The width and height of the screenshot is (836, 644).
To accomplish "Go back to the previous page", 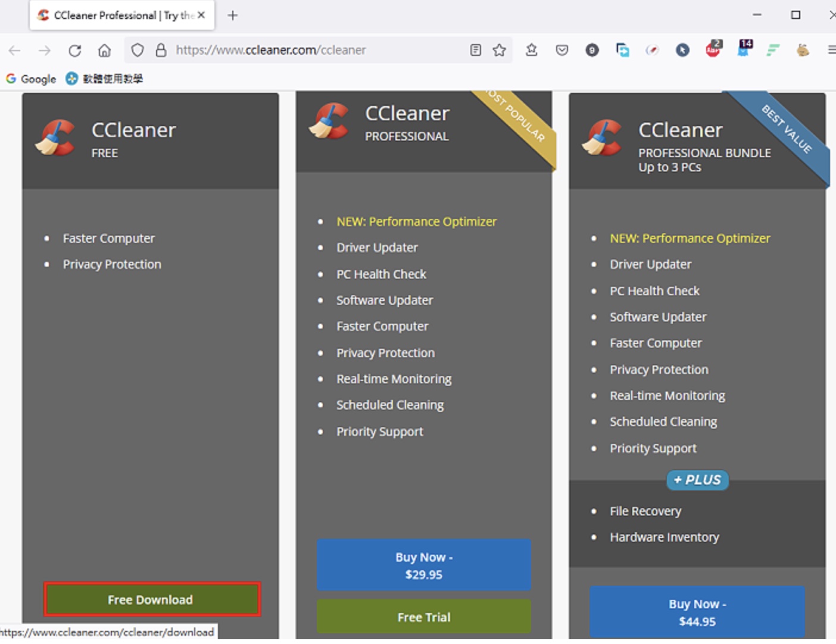I will (15, 51).
